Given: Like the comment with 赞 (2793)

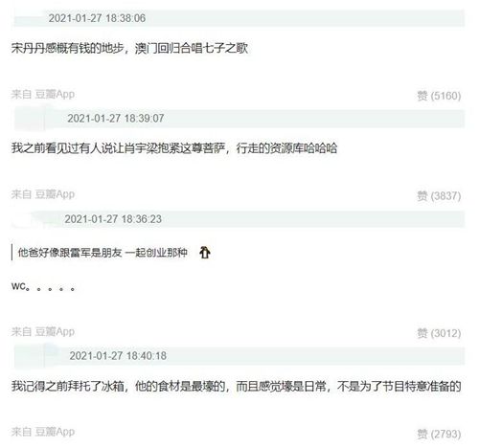Looking at the screenshot, I should click(x=439, y=434).
